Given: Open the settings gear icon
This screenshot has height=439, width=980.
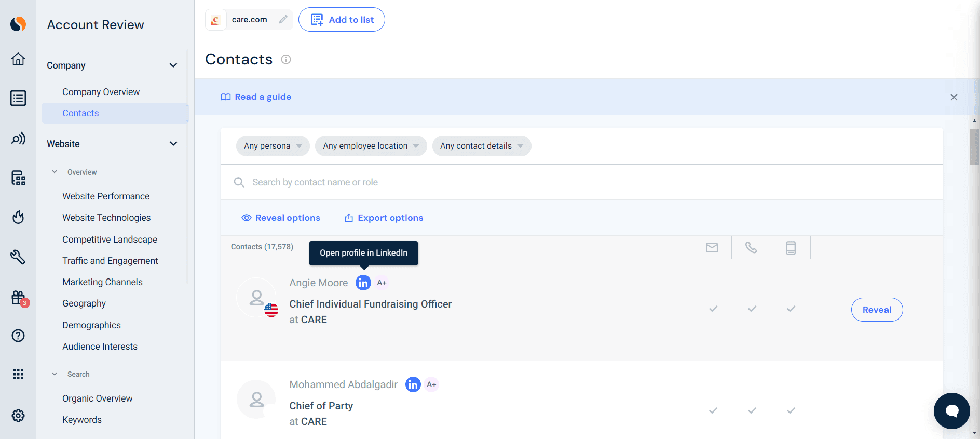Looking at the screenshot, I should (x=18, y=416).
